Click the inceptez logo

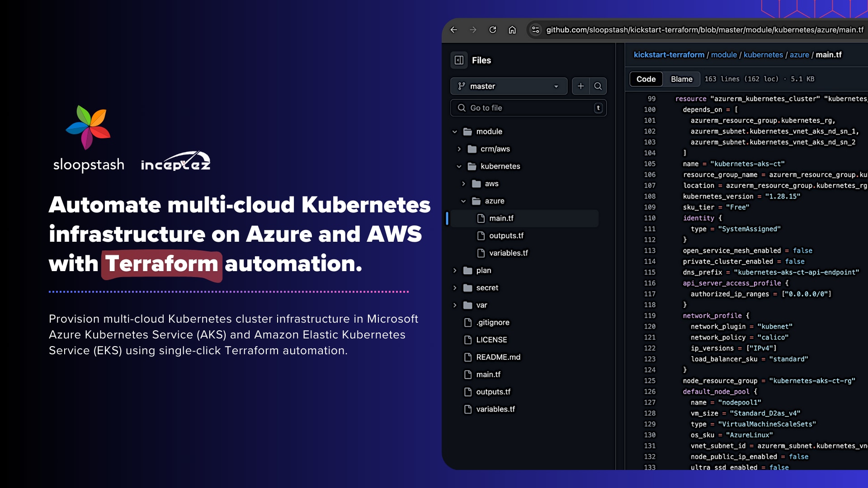[x=176, y=161]
